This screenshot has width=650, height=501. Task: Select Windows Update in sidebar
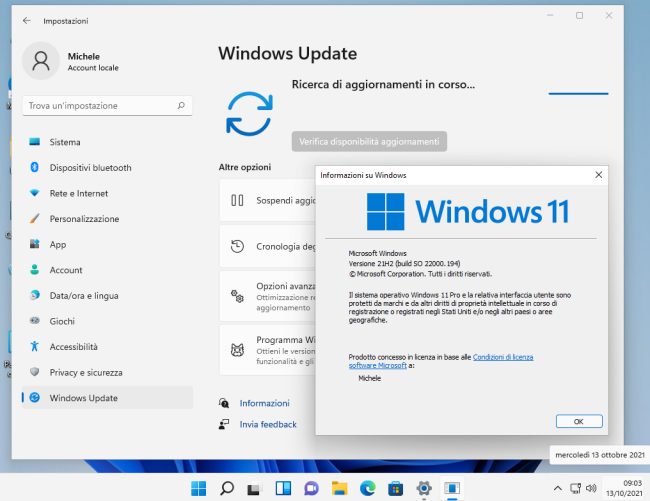tap(107, 398)
